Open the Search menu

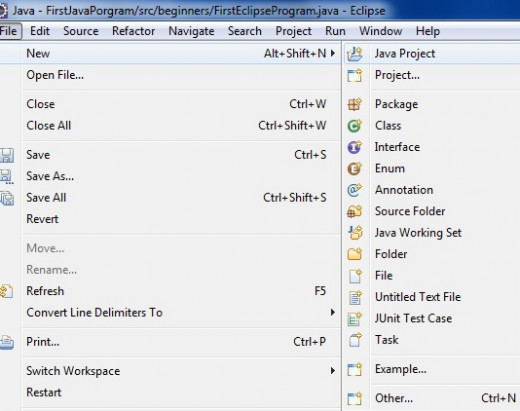[x=245, y=31]
